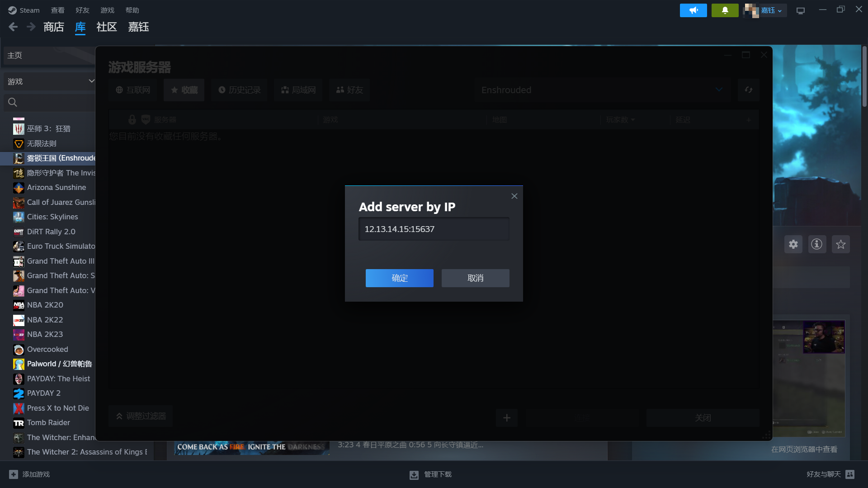
Task: Select Tomb Raider in library
Action: pyautogui.click(x=48, y=422)
